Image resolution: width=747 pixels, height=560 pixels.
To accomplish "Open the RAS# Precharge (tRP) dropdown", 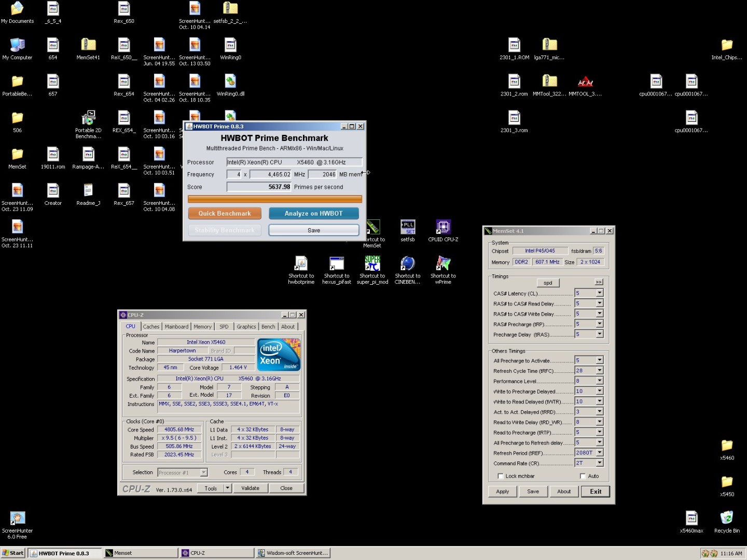I will [600, 324].
